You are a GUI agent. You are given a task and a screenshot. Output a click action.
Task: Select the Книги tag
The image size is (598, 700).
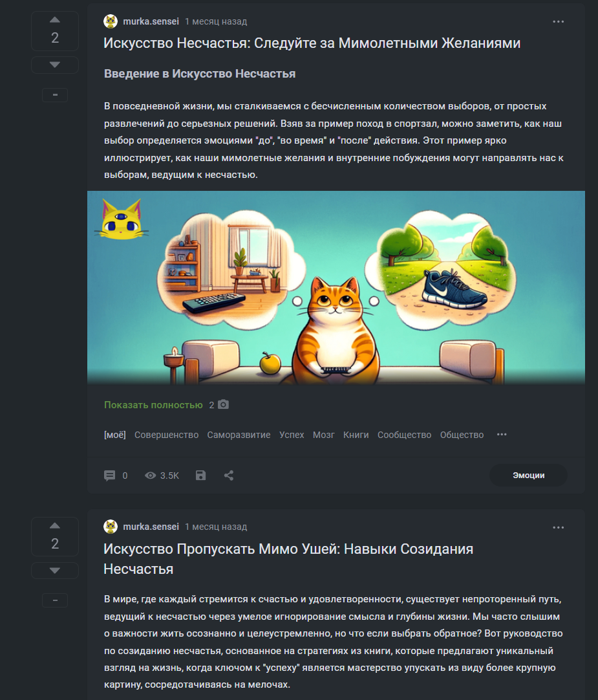coord(356,435)
